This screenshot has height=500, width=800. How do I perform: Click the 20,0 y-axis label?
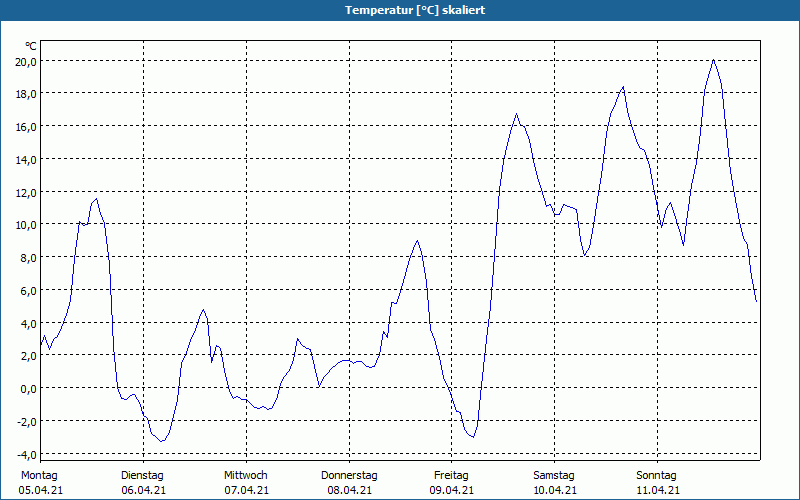[26, 62]
